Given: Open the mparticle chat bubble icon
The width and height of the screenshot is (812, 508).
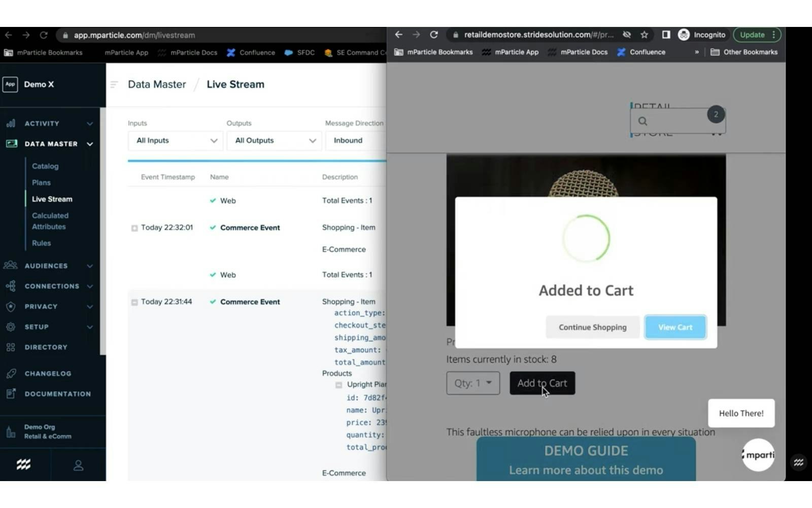Looking at the screenshot, I should click(x=758, y=455).
